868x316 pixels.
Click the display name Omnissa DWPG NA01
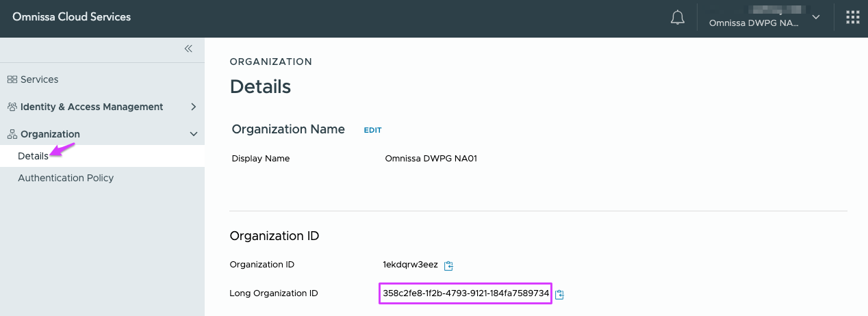(x=431, y=159)
